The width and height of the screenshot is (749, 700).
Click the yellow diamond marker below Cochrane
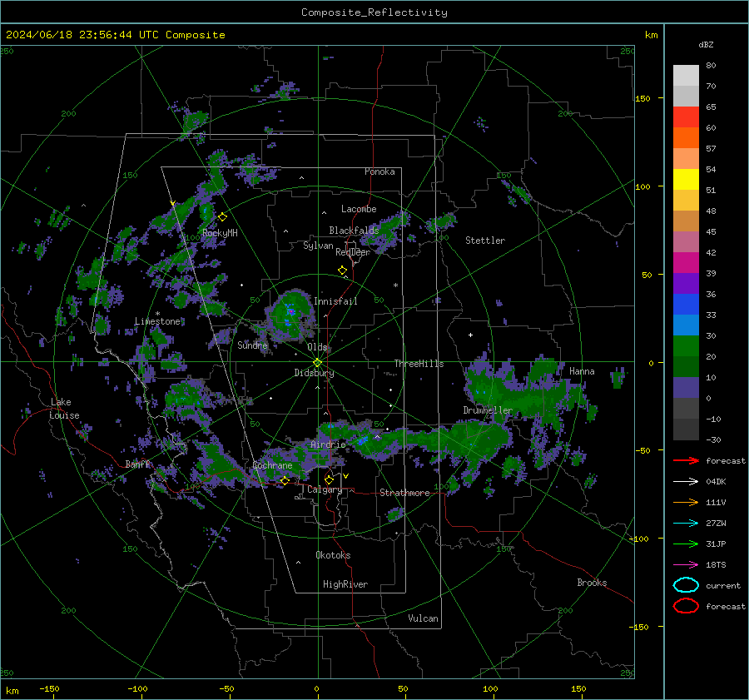coord(285,480)
